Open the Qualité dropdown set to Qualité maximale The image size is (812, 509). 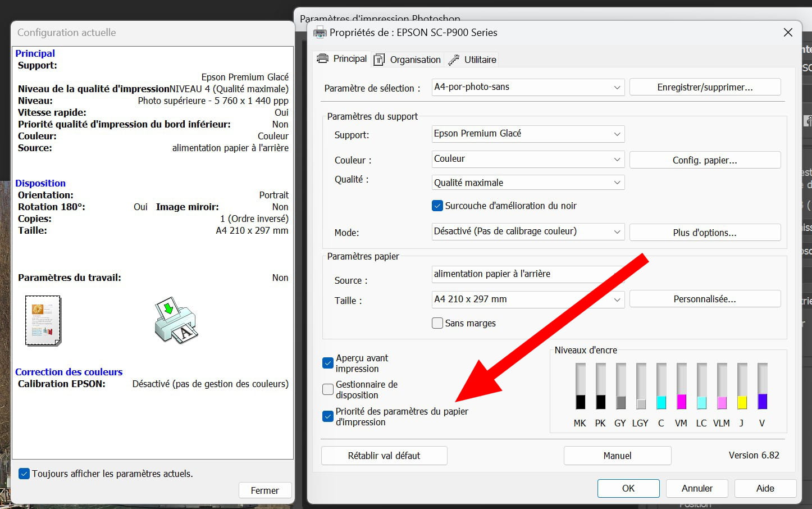click(528, 183)
